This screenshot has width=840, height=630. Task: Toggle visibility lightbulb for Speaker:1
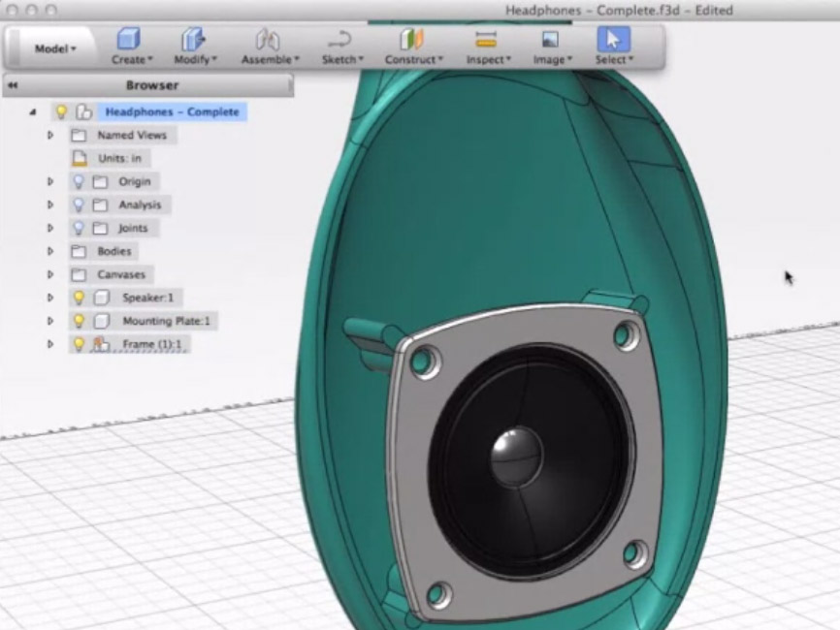click(x=79, y=298)
